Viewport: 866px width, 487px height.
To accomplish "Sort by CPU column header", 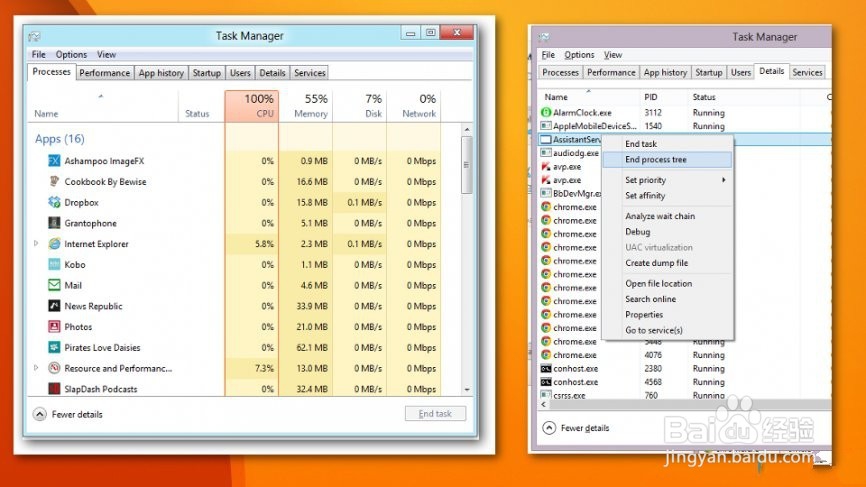I will click(251, 106).
